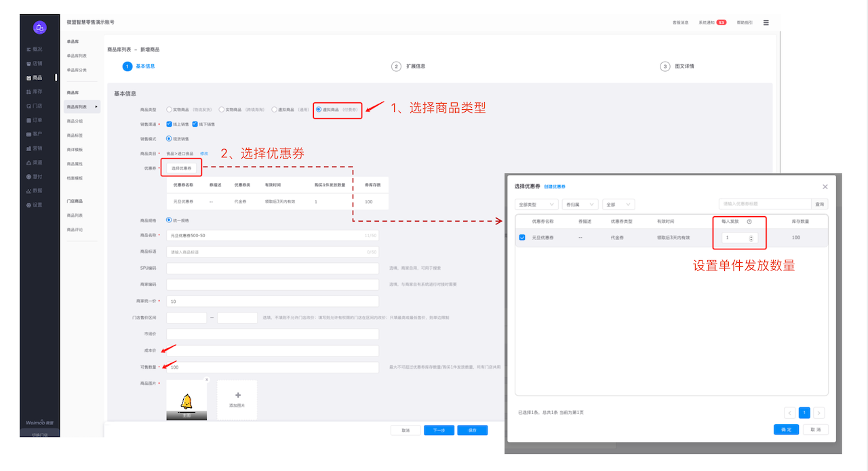Open the 券归属 dropdown filter
Screen dimensions: 868x471
[x=580, y=204]
